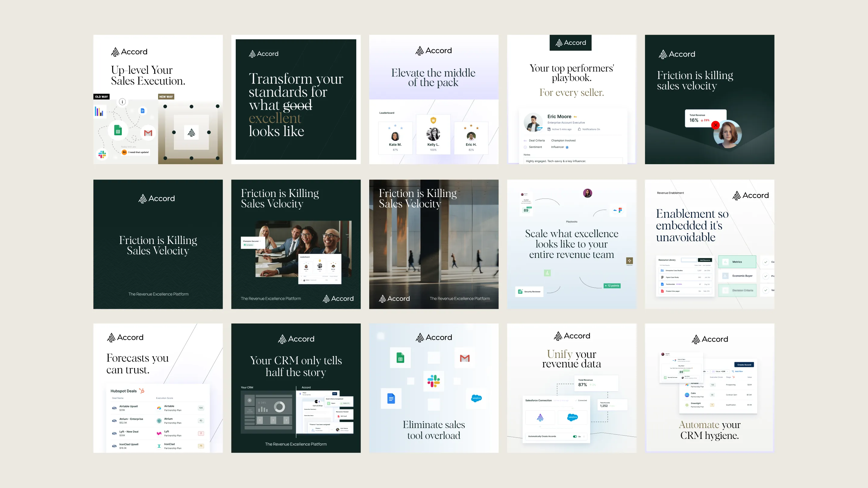
Task: Click the HubSpot icon beside Hubspot Deals
Action: (142, 391)
